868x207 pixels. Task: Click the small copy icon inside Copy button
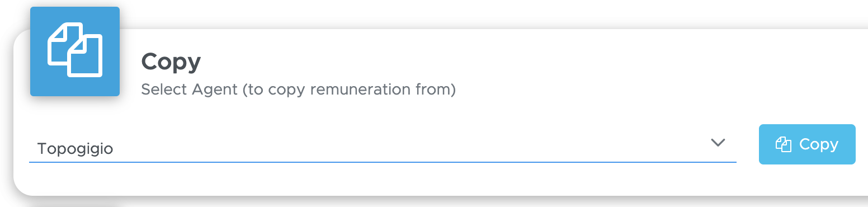pyautogui.click(x=784, y=144)
